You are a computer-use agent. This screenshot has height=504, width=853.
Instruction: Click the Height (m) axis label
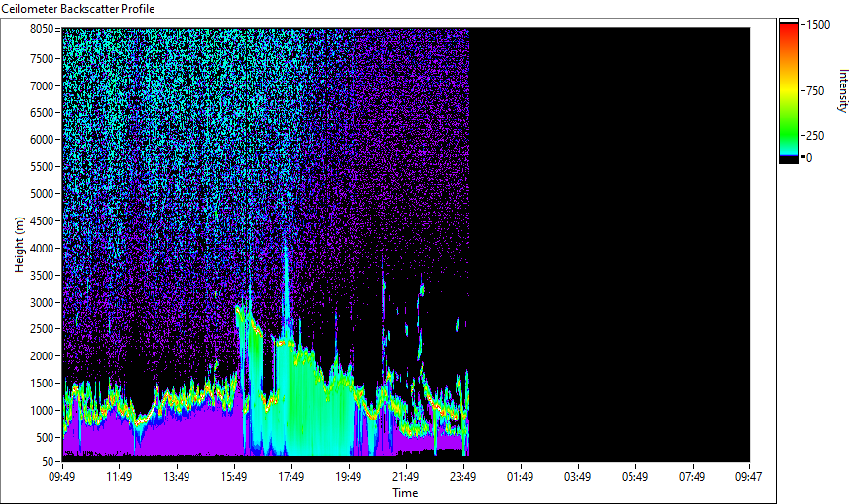pyautogui.click(x=19, y=245)
